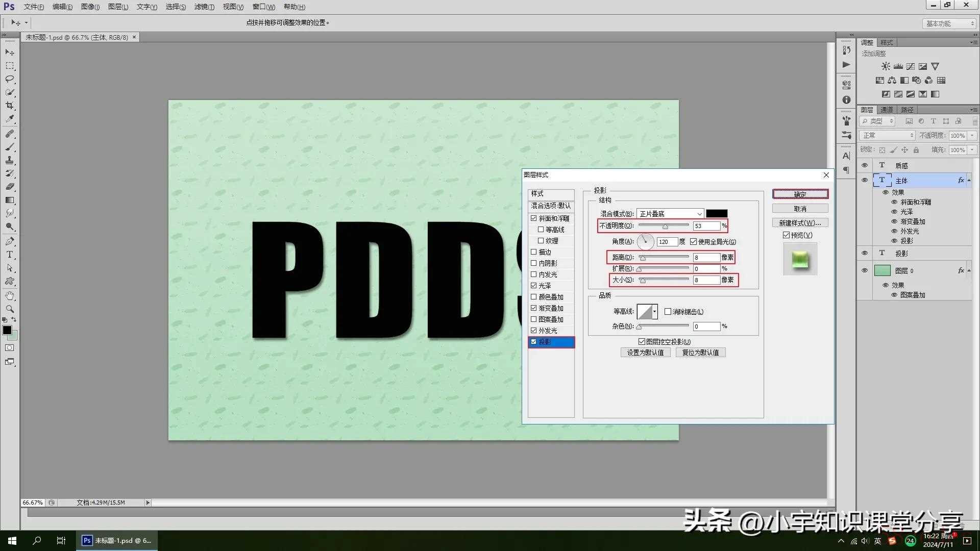The image size is (980, 551).
Task: Open the layer blend mode 正常 dropdown
Action: pyautogui.click(x=887, y=136)
